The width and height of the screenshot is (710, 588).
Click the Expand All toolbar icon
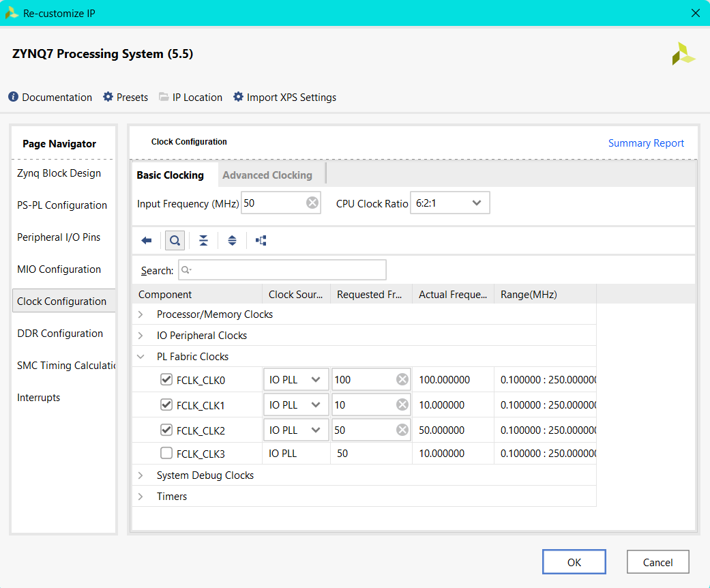point(232,241)
